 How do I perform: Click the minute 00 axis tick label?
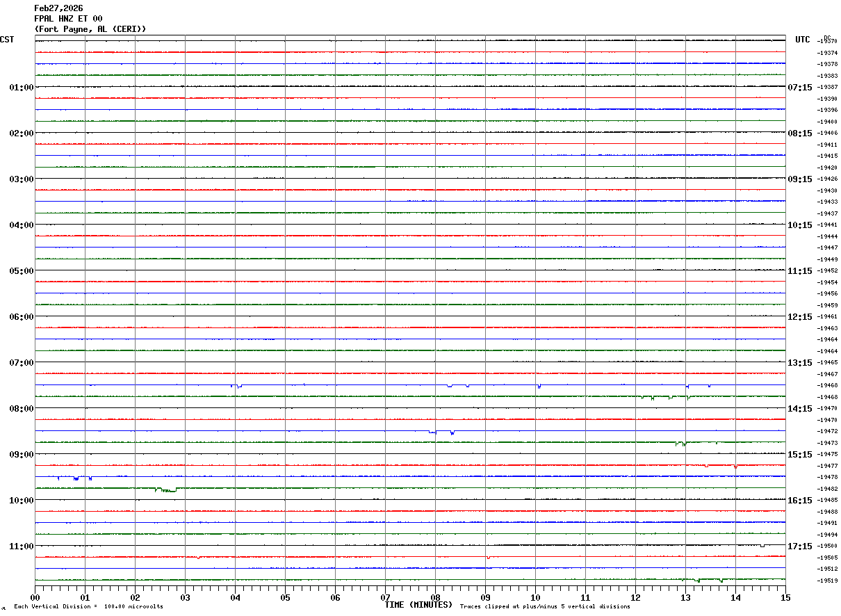coord(35,597)
